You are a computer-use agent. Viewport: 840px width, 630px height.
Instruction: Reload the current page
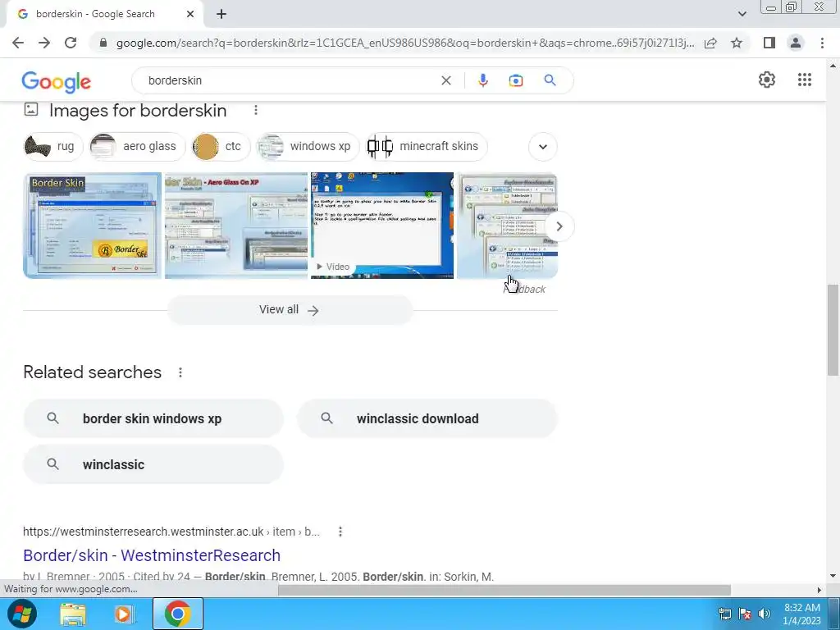(71, 43)
